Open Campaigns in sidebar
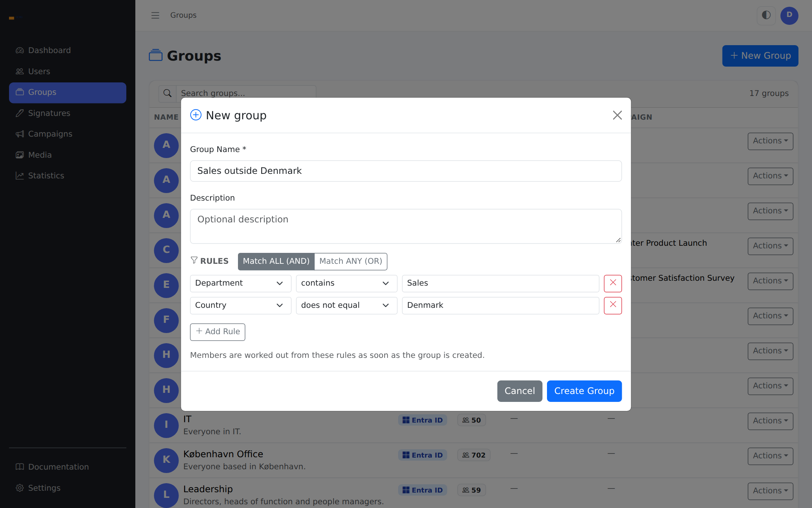 pyautogui.click(x=68, y=134)
